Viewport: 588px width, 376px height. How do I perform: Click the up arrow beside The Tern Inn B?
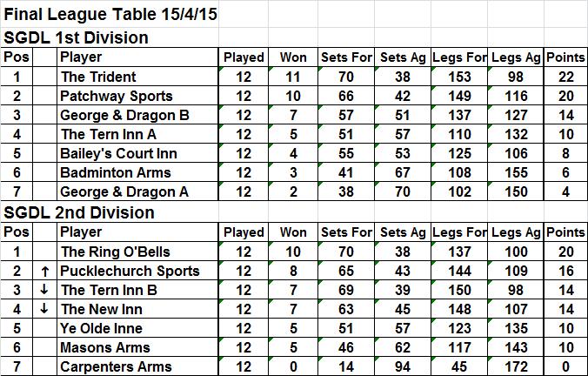43,290
